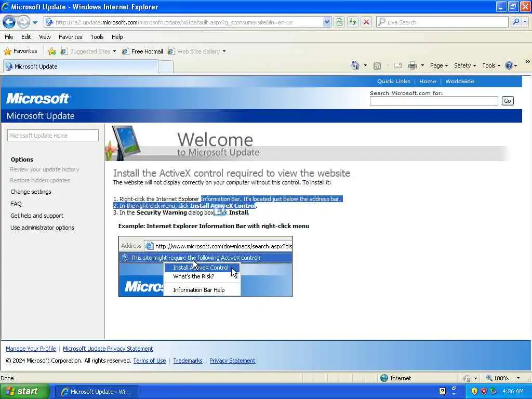Click the address bar URL field
Image resolution: width=532 pixels, height=399 pixels.
pyautogui.click(x=183, y=22)
